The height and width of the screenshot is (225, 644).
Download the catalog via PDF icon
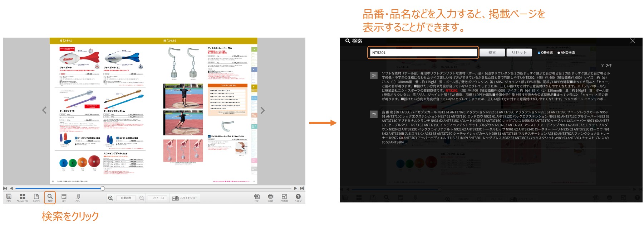pyautogui.click(x=257, y=197)
